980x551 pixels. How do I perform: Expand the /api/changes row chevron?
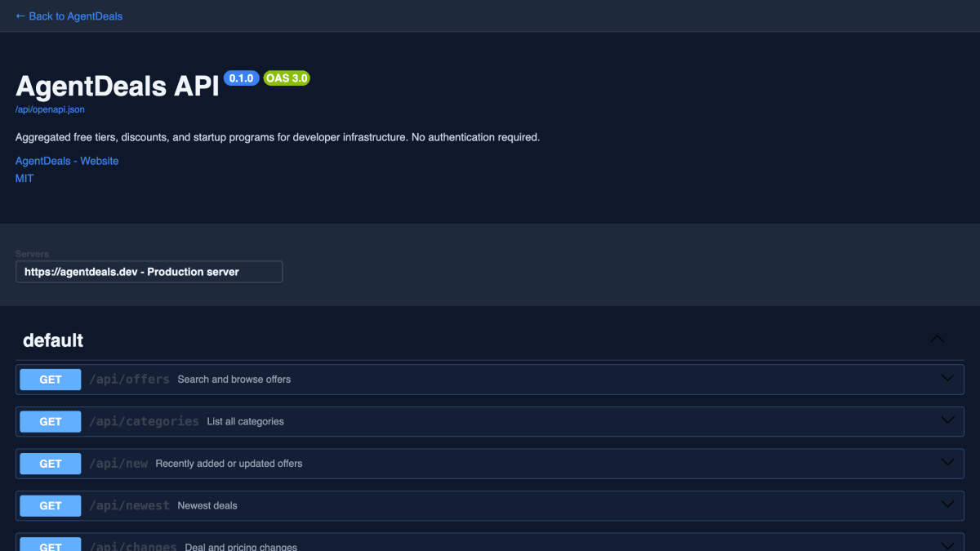(947, 545)
